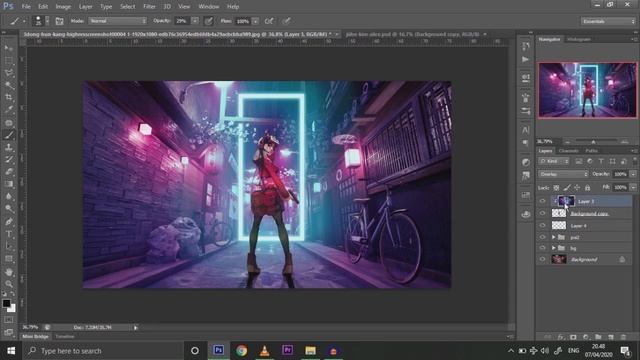This screenshot has width=640, height=360.
Task: Create a new layer in Layers panel
Action: pos(611,337)
